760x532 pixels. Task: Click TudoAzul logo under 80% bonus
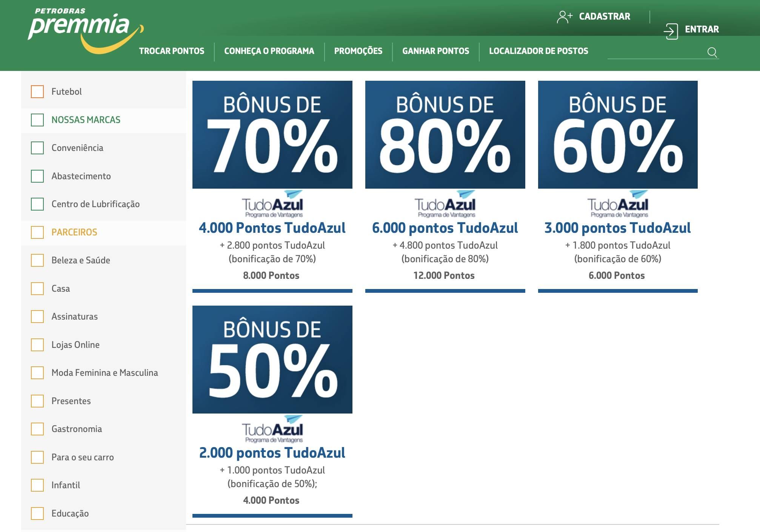coord(445,204)
